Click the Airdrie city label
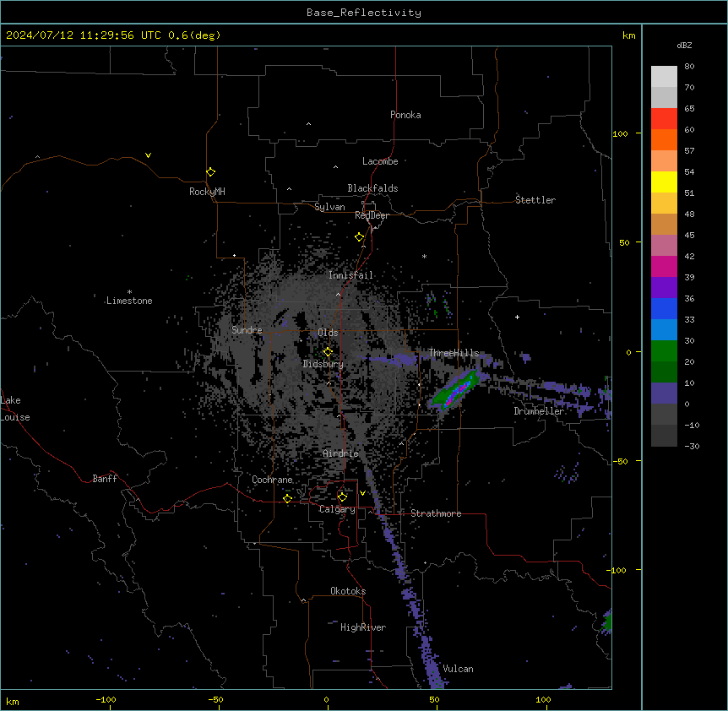 341,453
